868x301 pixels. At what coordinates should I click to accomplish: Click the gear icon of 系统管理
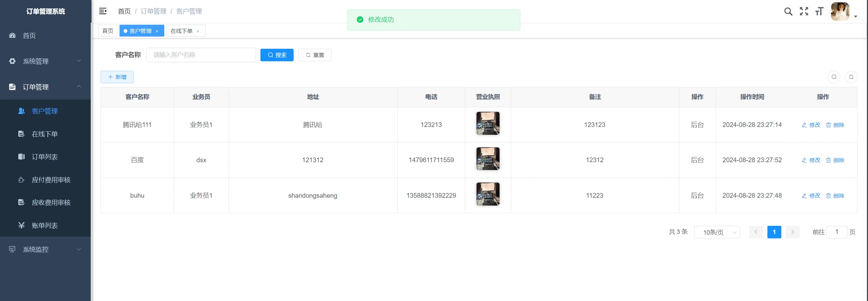(12, 61)
